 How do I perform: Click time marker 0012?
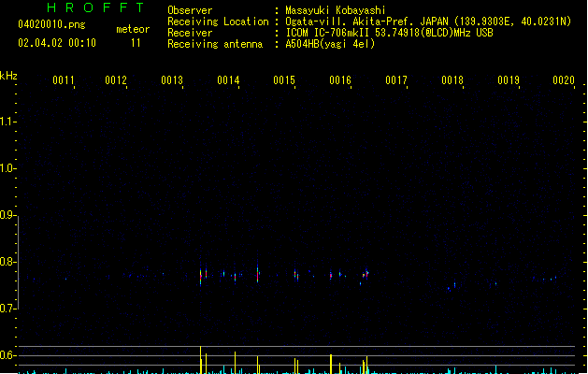pos(116,80)
